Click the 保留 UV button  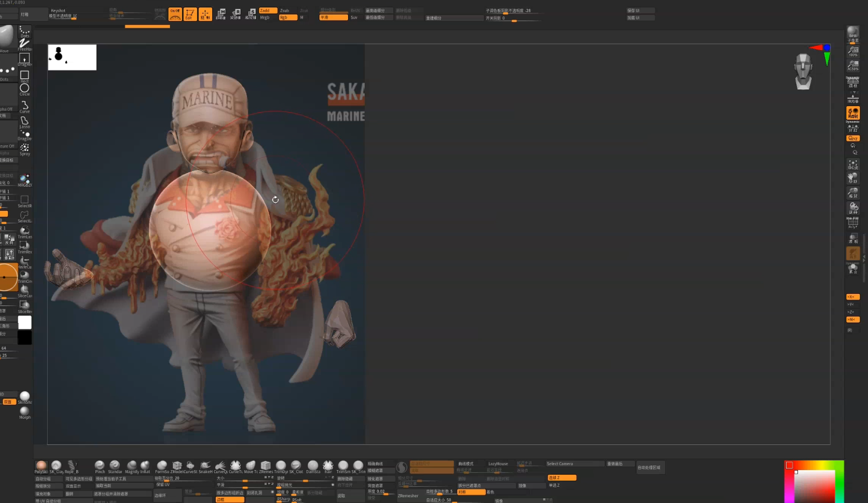point(163,485)
